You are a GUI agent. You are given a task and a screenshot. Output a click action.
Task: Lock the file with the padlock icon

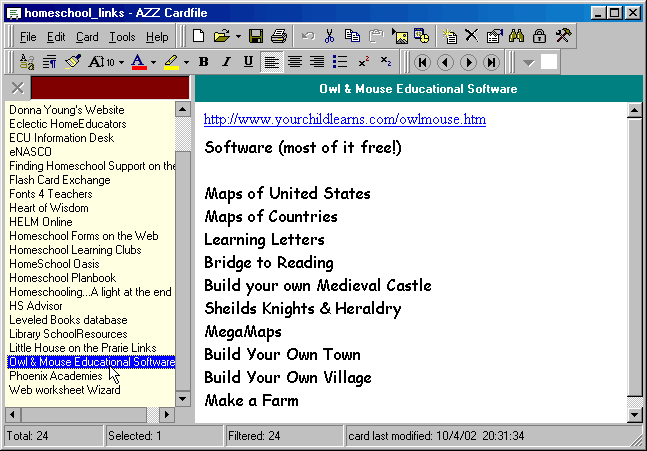(x=539, y=36)
